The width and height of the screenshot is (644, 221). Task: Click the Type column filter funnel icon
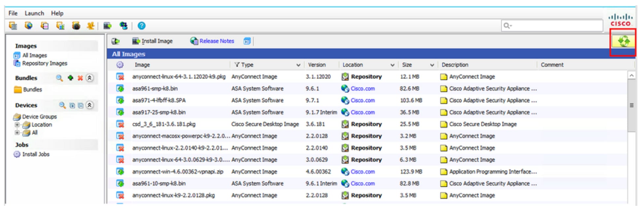(237, 65)
